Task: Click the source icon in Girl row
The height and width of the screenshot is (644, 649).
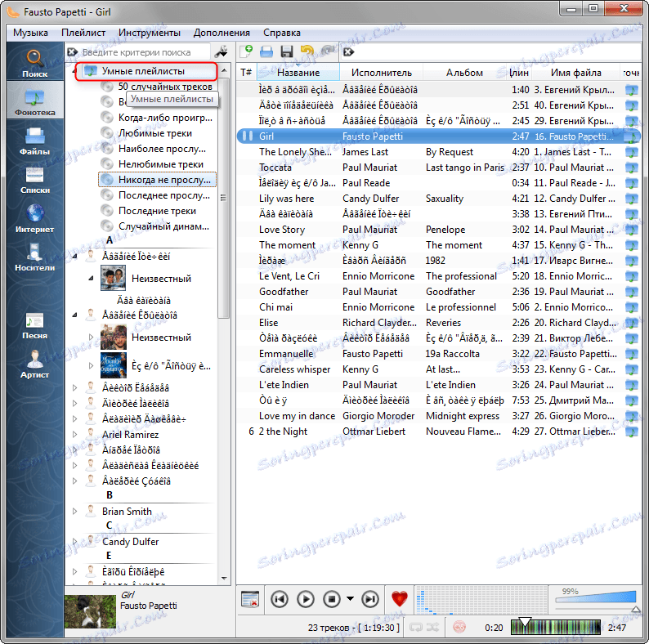Action: (x=631, y=136)
